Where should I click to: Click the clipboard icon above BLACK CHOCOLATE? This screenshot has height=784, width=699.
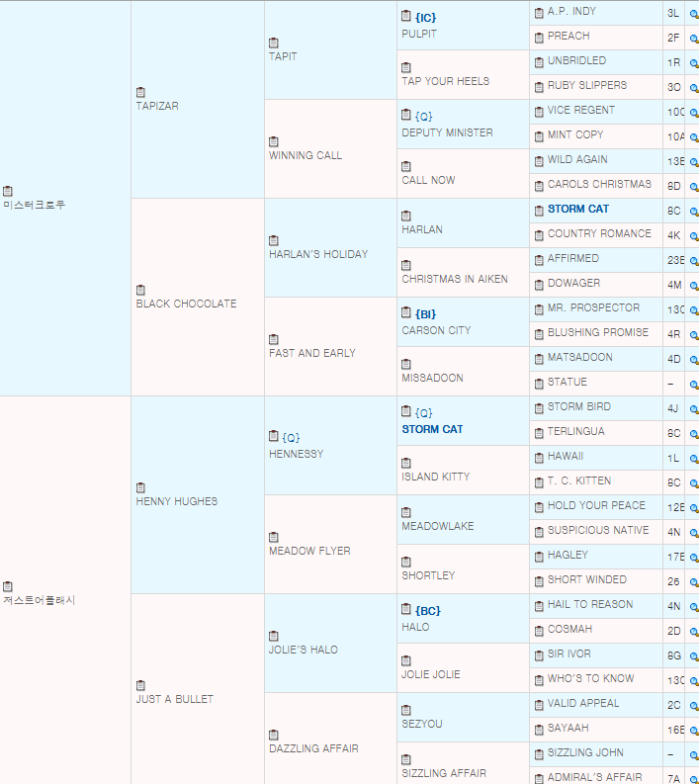pos(140,290)
